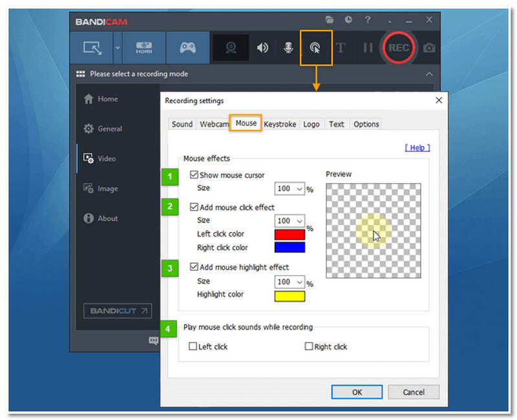This screenshot has height=420, width=517.
Task: Open highlight effect Size dropdown
Action: [x=290, y=282]
